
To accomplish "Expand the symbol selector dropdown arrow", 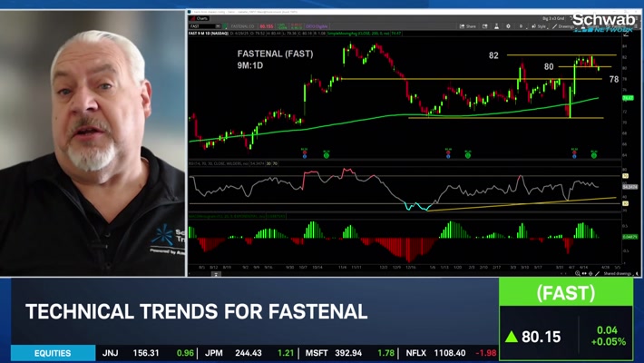I will [x=218, y=26].
